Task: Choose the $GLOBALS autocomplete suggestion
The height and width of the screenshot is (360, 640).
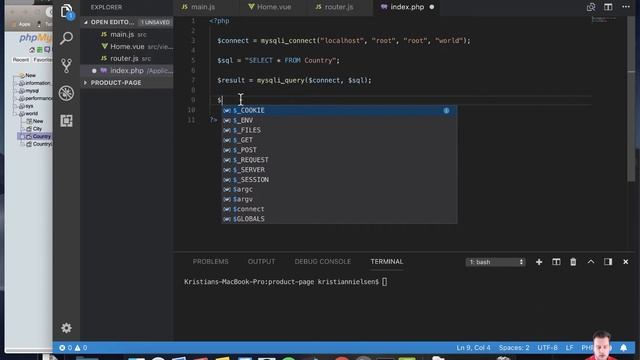Action: click(339, 219)
